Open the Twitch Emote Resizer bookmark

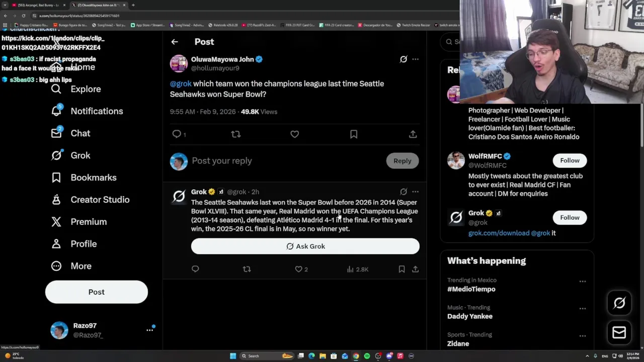[x=413, y=25]
